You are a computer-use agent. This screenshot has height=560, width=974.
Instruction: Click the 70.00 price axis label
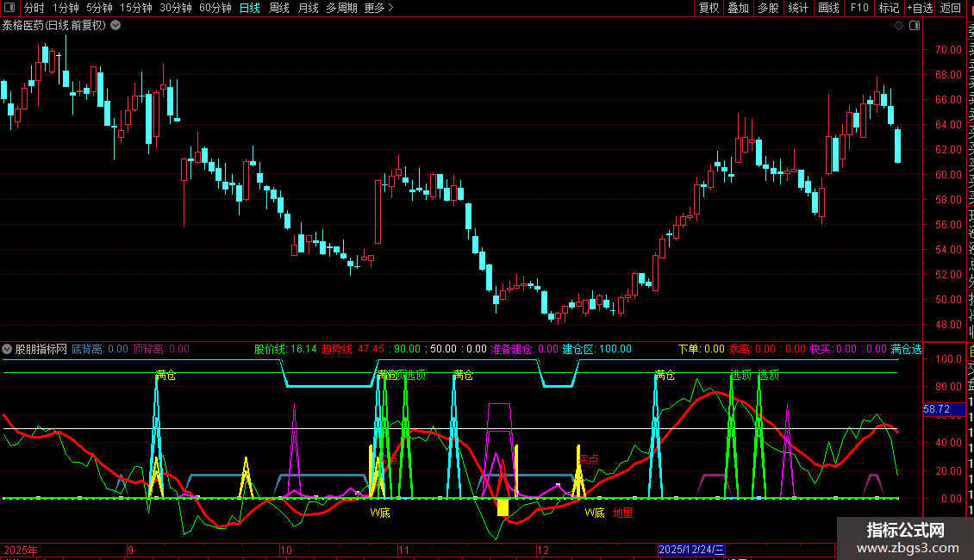[948, 50]
